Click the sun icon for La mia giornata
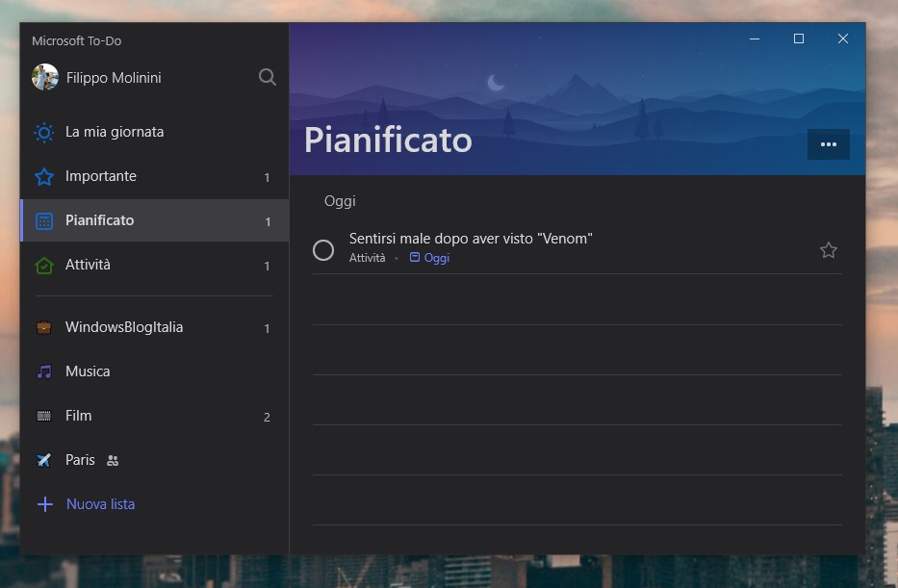 pos(44,132)
